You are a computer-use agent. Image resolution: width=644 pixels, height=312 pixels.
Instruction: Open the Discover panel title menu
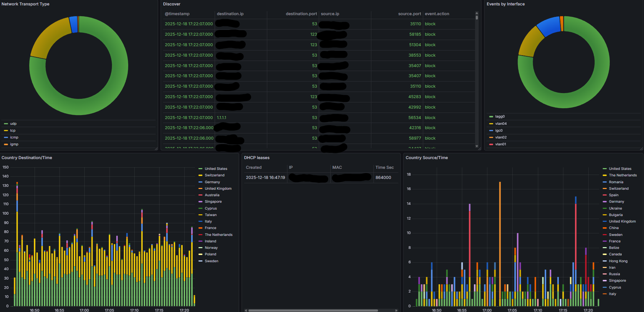point(172,4)
